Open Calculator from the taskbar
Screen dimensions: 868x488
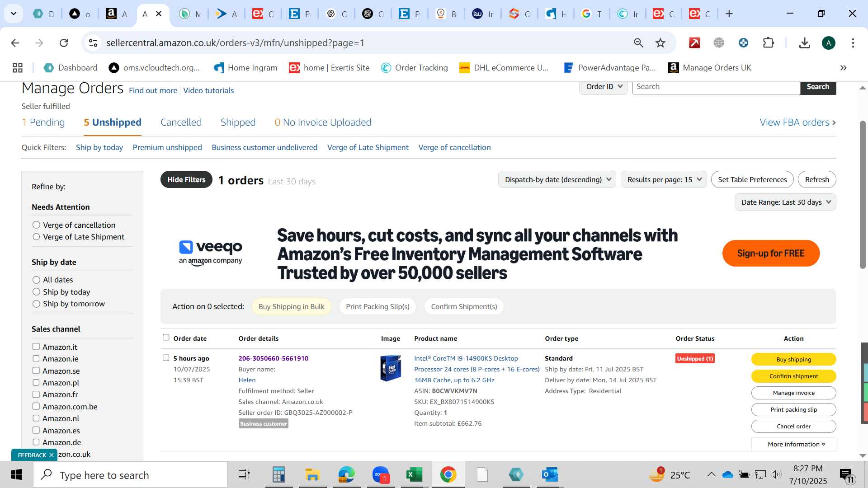[278, 475]
